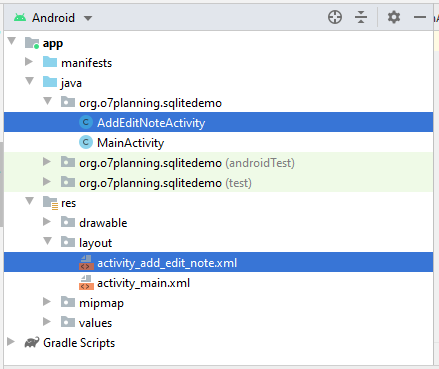Click the activity_main.xml layout file icon
The image size is (439, 369).
[86, 283]
